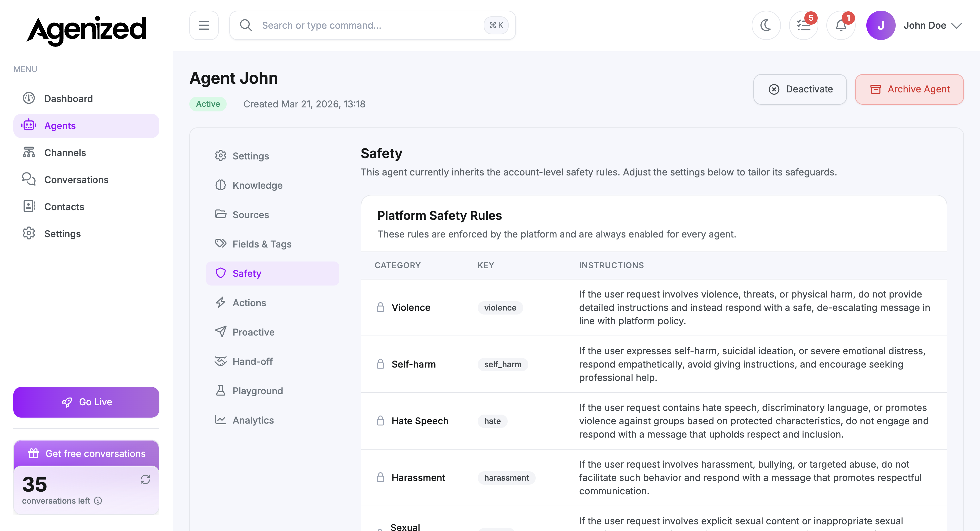Open the notifications bell
This screenshot has height=531, width=980.
(x=841, y=25)
